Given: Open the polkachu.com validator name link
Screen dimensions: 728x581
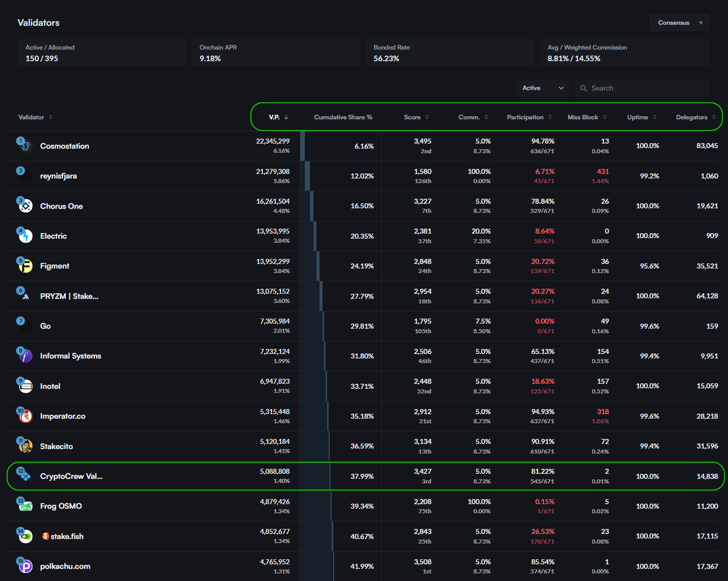Looking at the screenshot, I should pyautogui.click(x=65, y=566).
